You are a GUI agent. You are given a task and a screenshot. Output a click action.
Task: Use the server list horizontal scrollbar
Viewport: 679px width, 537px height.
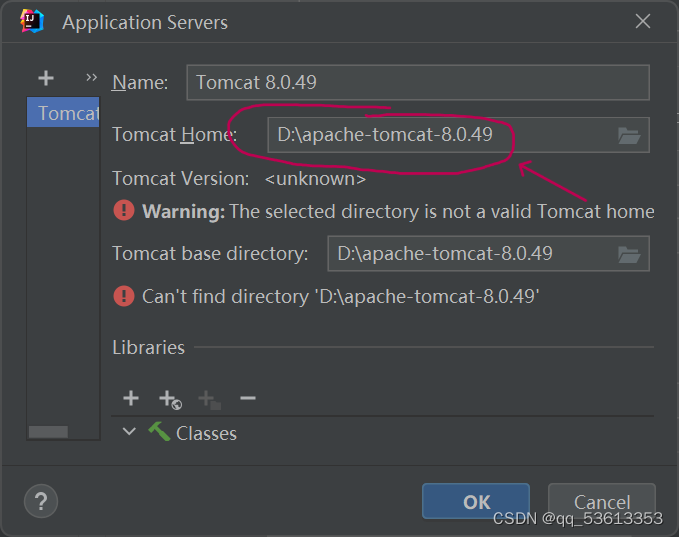point(48,432)
